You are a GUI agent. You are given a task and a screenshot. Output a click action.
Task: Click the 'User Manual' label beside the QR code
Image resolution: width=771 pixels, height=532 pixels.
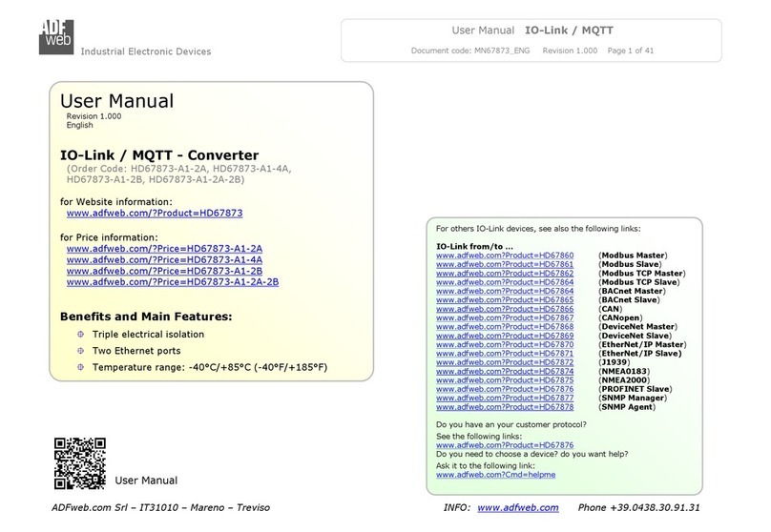[x=146, y=481]
